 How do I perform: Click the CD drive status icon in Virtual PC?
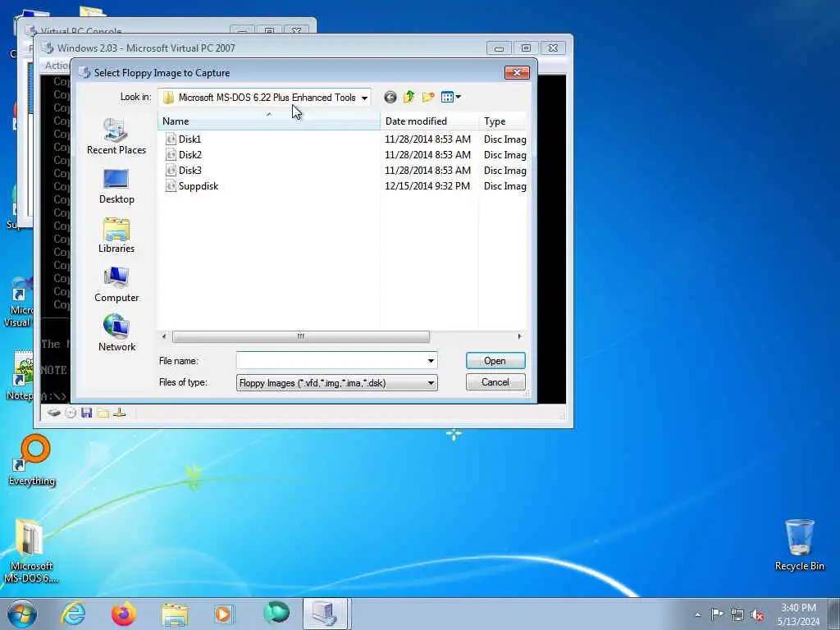pos(71,413)
